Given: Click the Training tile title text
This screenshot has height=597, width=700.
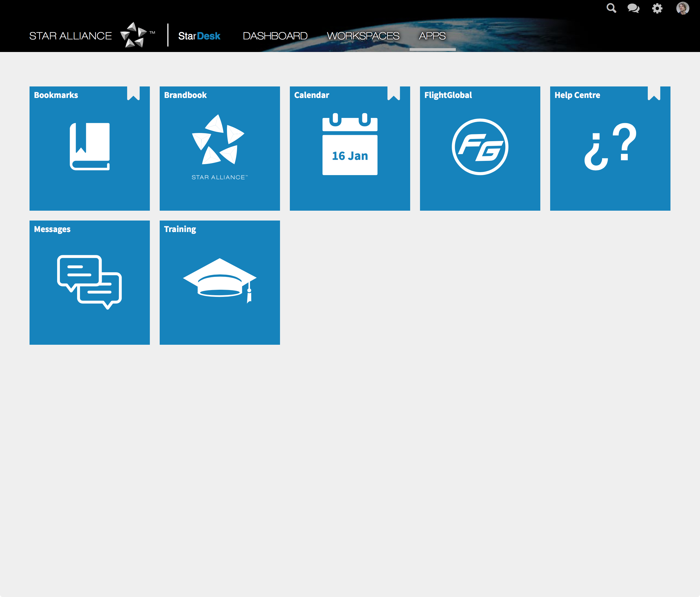Looking at the screenshot, I should (180, 229).
